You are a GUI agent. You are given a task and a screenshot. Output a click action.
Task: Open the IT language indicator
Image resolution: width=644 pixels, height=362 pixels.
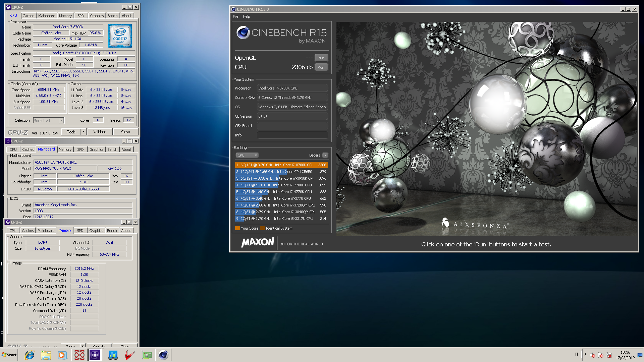click(577, 354)
